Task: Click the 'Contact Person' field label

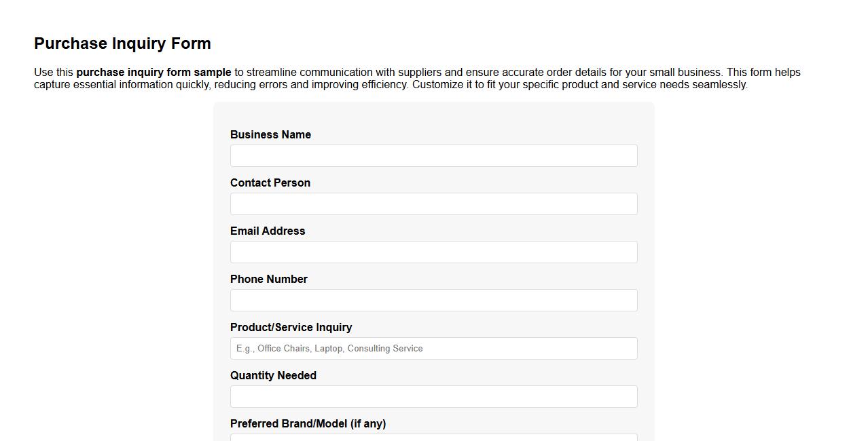Action: [x=270, y=183]
